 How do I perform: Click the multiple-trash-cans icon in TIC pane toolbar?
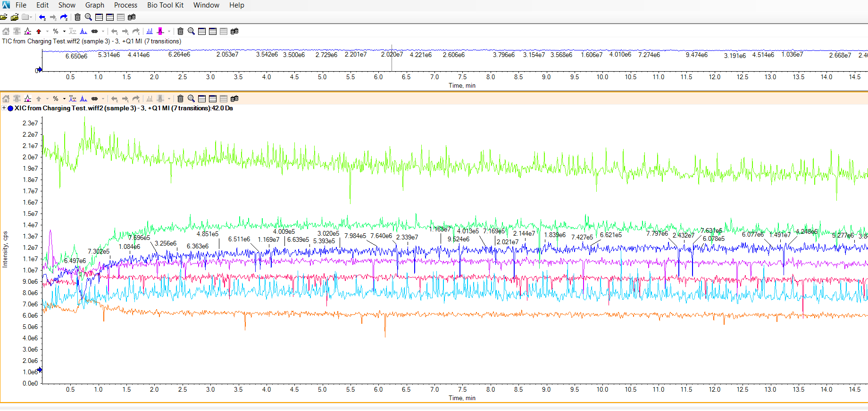coord(234,32)
